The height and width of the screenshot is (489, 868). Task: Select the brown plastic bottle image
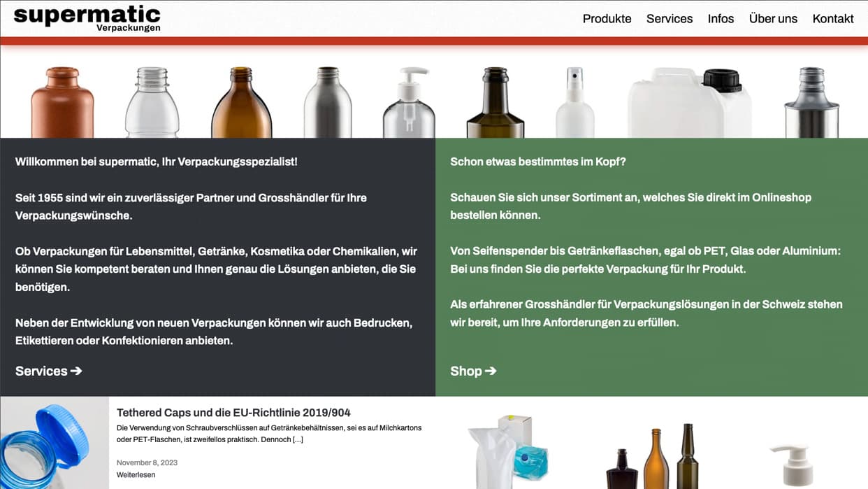click(x=62, y=102)
